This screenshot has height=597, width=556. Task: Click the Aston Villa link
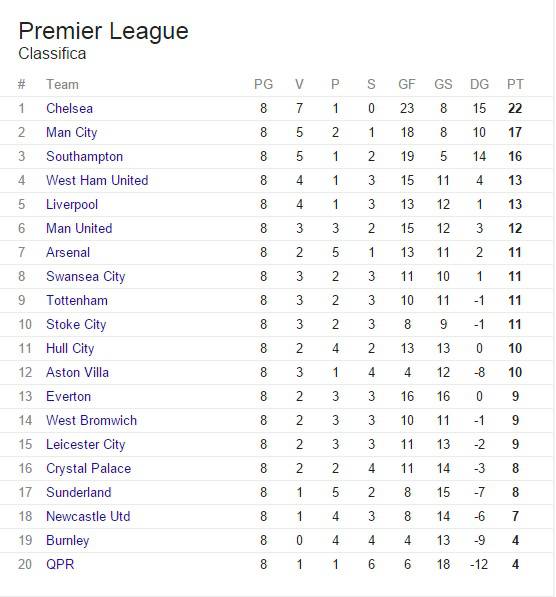pyautogui.click(x=77, y=372)
